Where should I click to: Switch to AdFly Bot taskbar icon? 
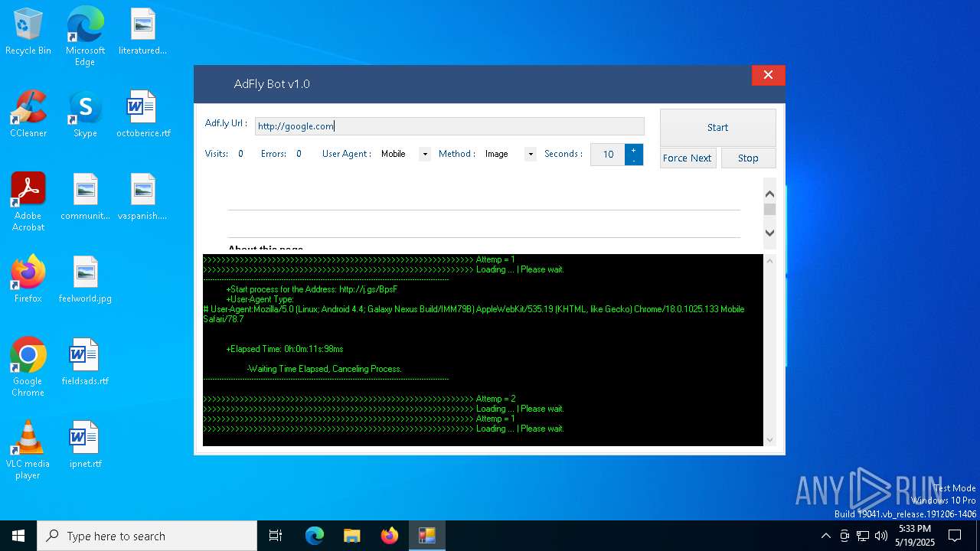coord(426,536)
